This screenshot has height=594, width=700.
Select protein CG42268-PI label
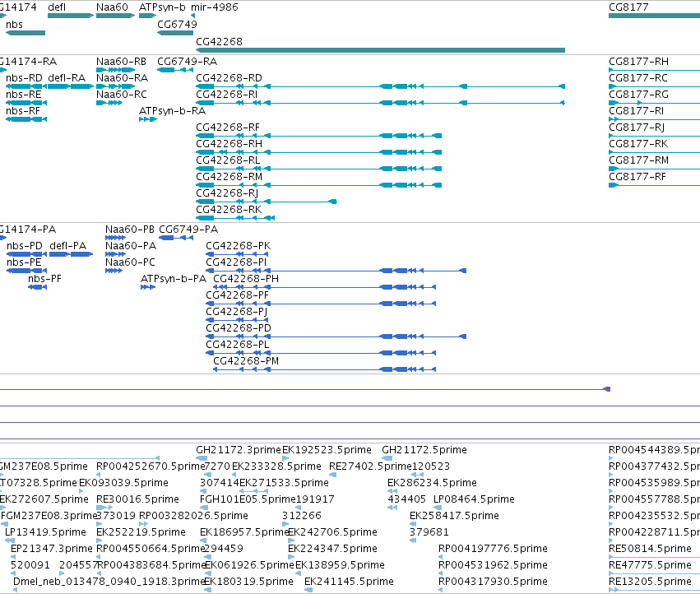pyautogui.click(x=236, y=262)
